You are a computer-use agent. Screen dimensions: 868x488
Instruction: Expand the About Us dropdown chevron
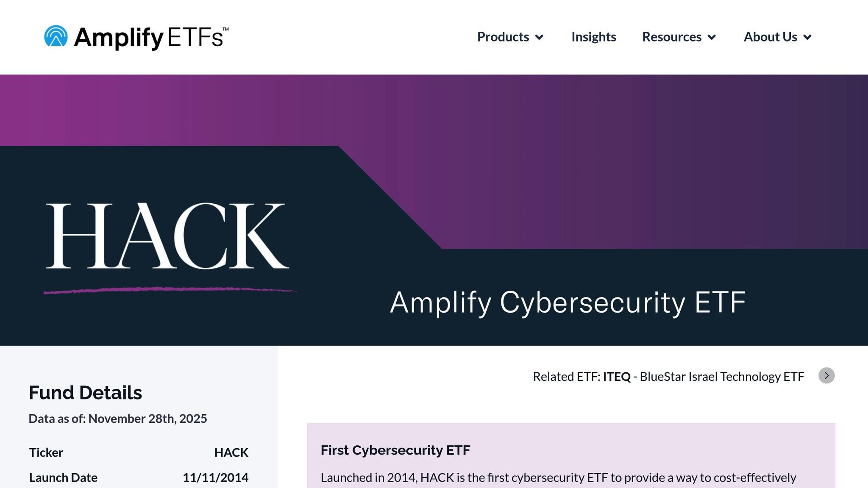coord(808,38)
